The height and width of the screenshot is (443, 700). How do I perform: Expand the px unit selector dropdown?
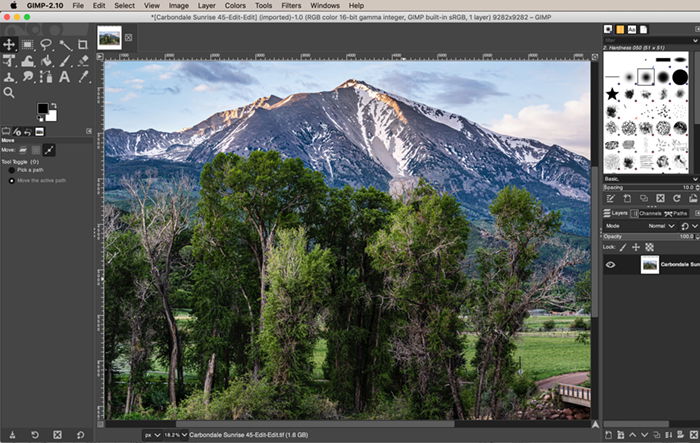coord(152,435)
